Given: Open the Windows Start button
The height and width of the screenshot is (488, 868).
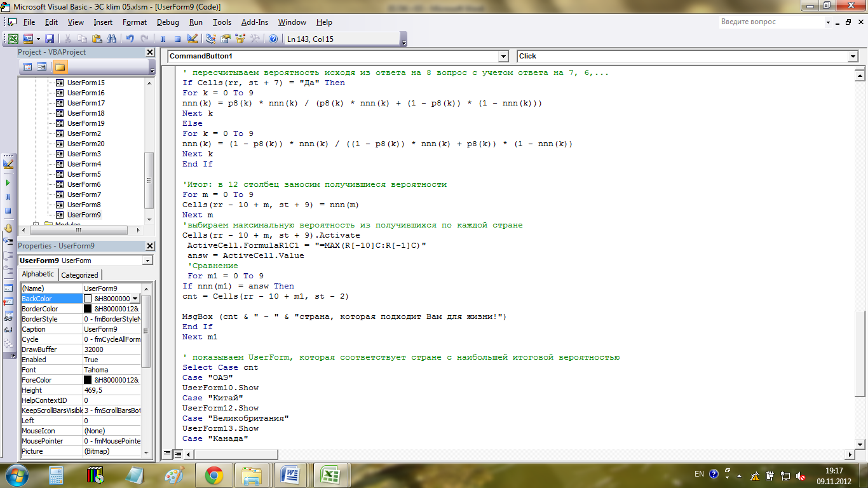Looking at the screenshot, I should click(17, 475).
